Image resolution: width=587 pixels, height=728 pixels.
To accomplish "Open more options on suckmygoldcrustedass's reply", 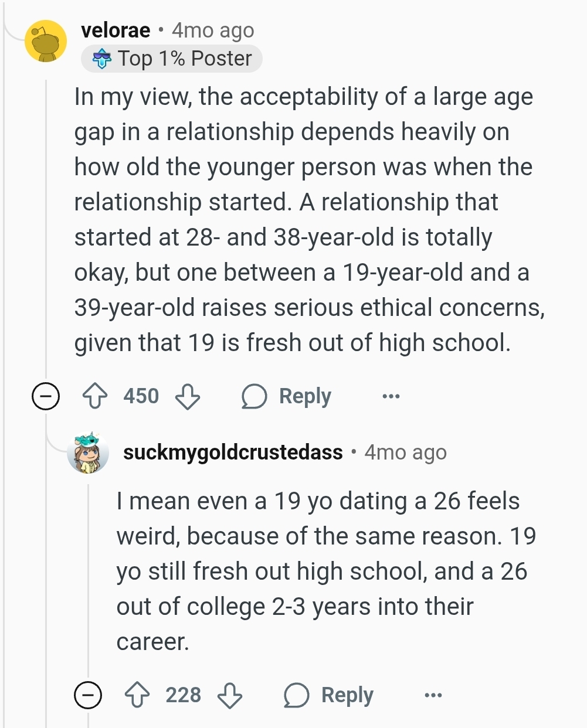I will coord(433,695).
